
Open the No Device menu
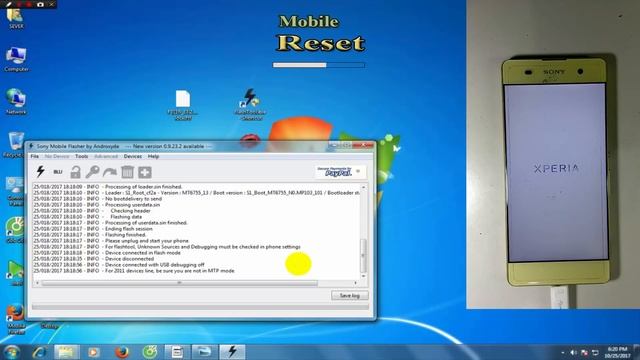57,156
